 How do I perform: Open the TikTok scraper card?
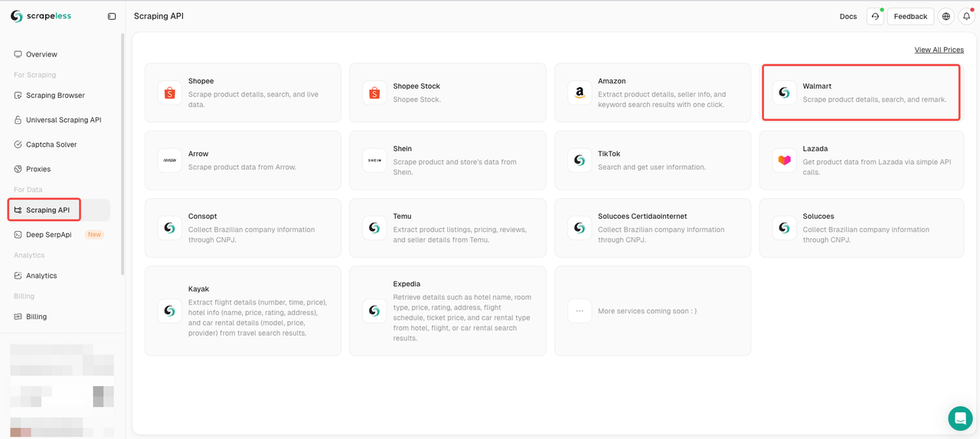[x=653, y=161]
